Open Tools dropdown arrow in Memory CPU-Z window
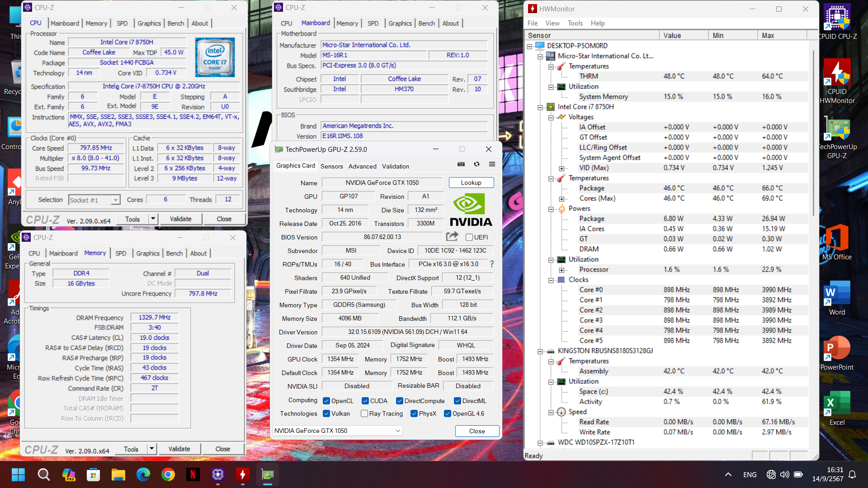This screenshot has height=488, width=868. tap(152, 449)
